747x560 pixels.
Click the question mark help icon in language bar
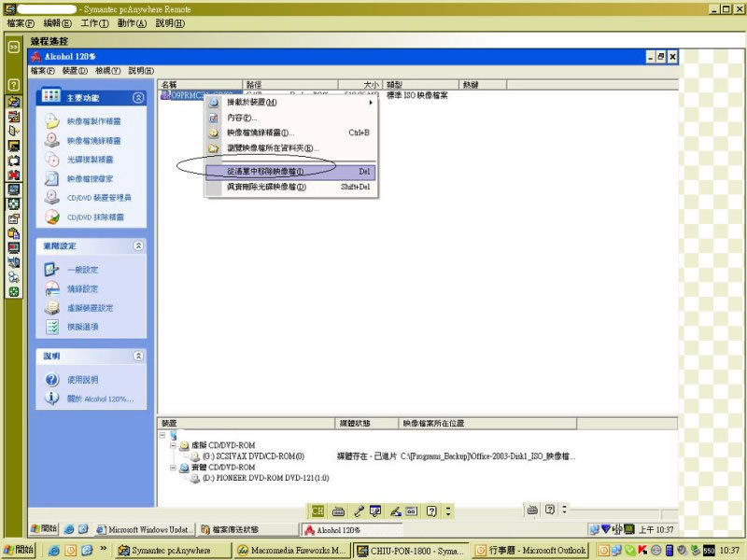click(x=431, y=511)
